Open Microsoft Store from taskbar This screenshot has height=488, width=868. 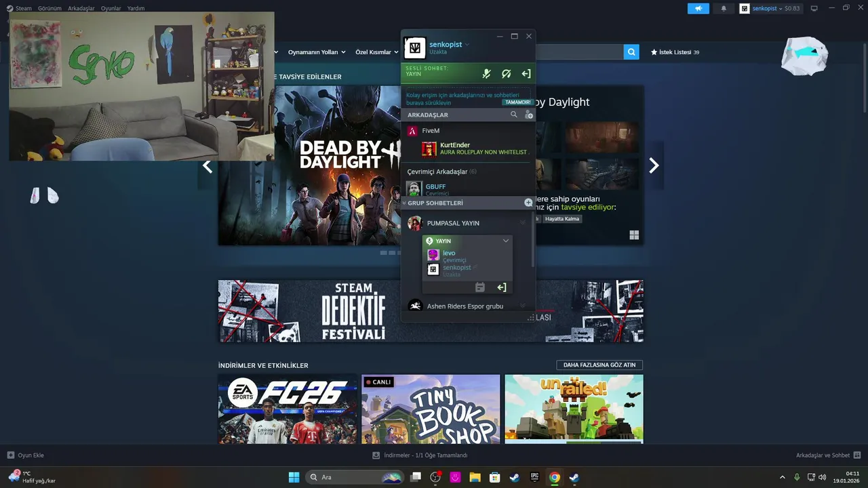pos(495,477)
